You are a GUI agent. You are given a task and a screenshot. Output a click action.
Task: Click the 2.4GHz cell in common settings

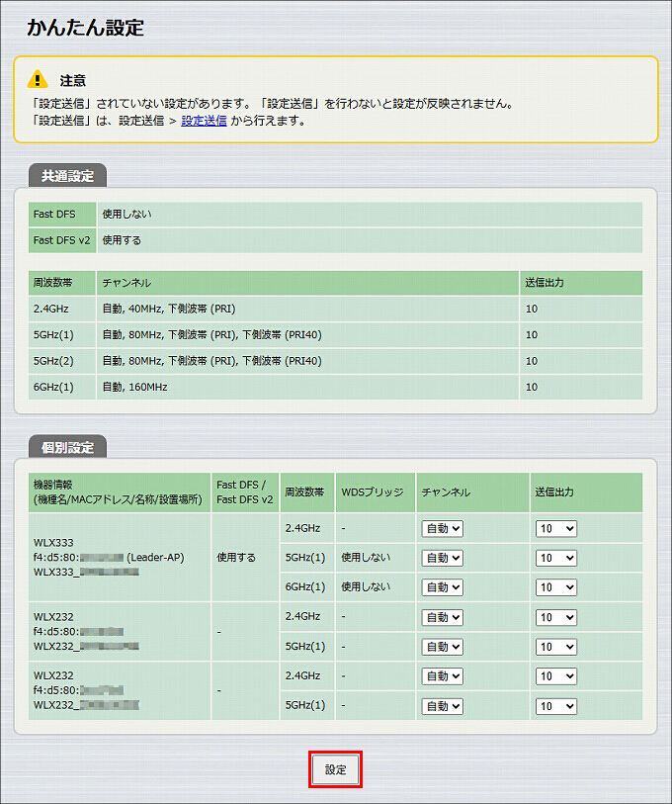pyautogui.click(x=62, y=309)
